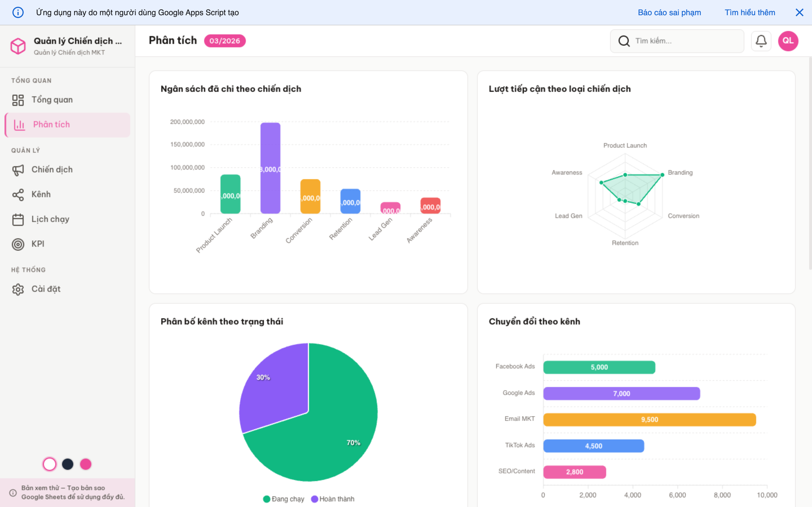Select Tổng quan in the sidebar
Image resolution: width=812 pixels, height=507 pixels.
pyautogui.click(x=52, y=100)
